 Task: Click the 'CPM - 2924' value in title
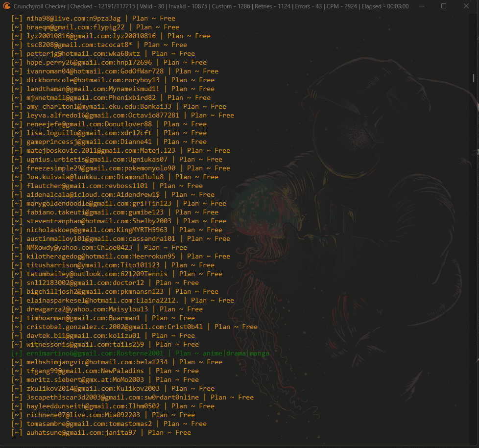341,6
